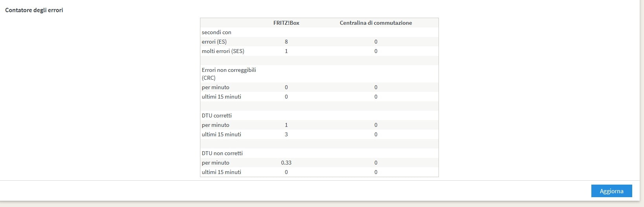
Task: Click Centralina value for DTU non corretti per minuto
Action: (376, 163)
